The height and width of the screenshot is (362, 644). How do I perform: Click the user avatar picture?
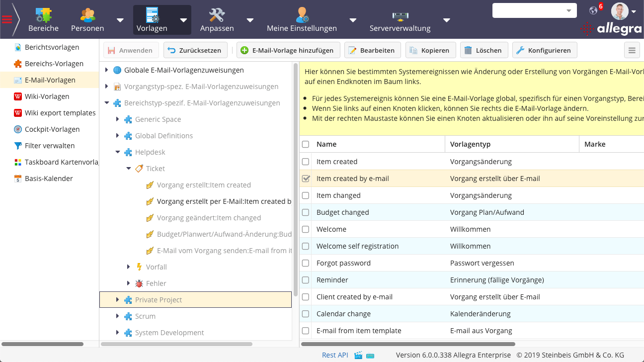619,11
